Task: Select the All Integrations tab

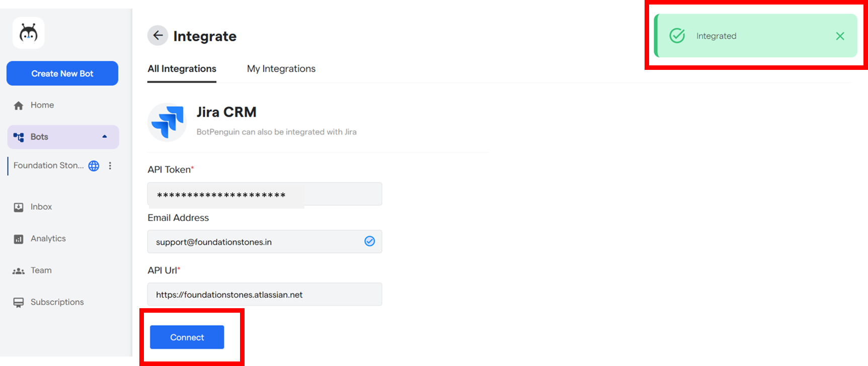Action: coord(182,69)
